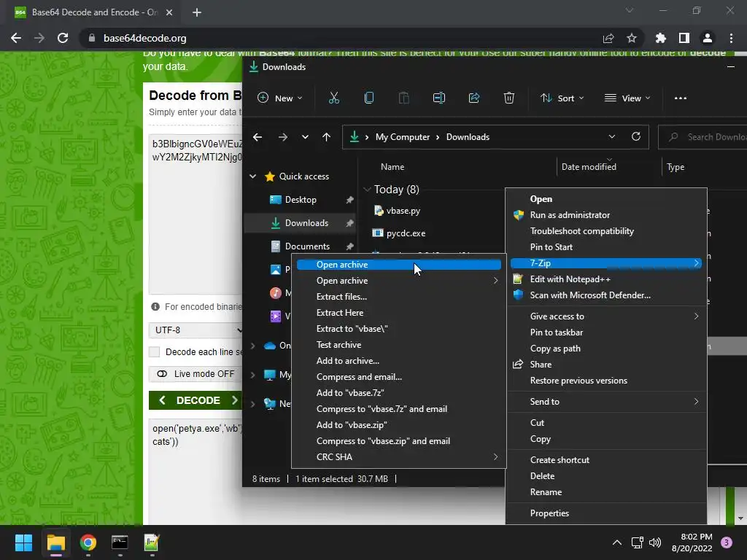Open File Explorer from the taskbar
The height and width of the screenshot is (560, 747).
[55, 542]
